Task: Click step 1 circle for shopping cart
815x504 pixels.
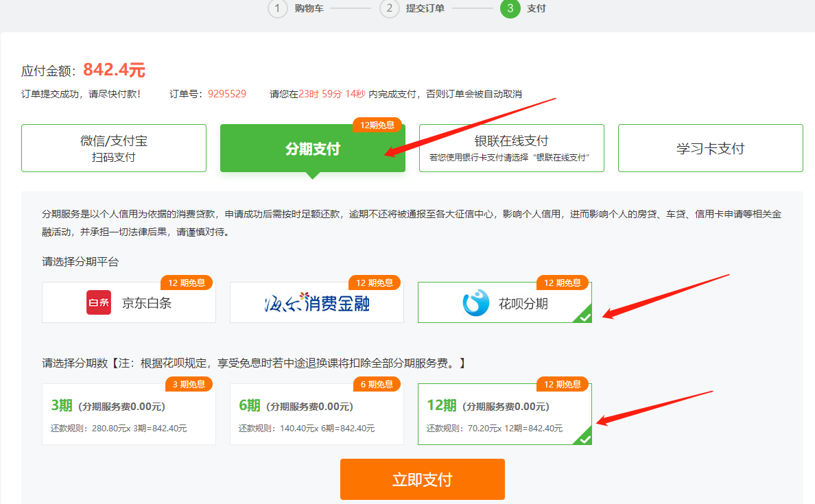Action: (277, 9)
